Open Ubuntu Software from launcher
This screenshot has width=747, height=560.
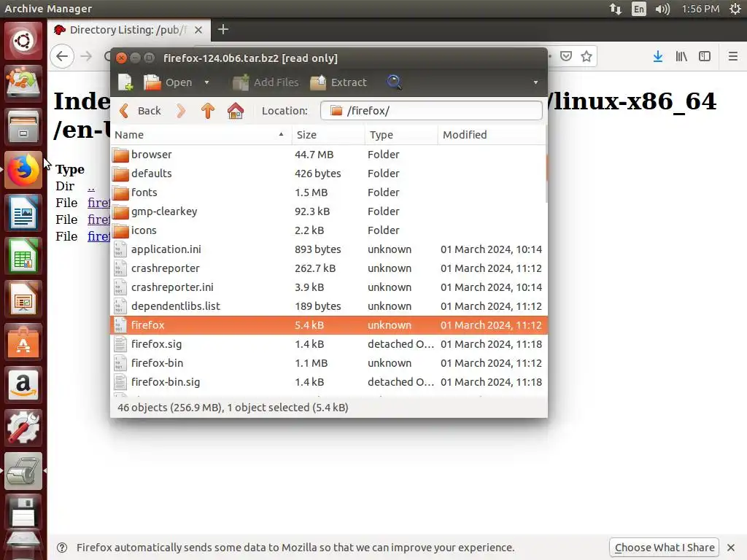pos(23,342)
